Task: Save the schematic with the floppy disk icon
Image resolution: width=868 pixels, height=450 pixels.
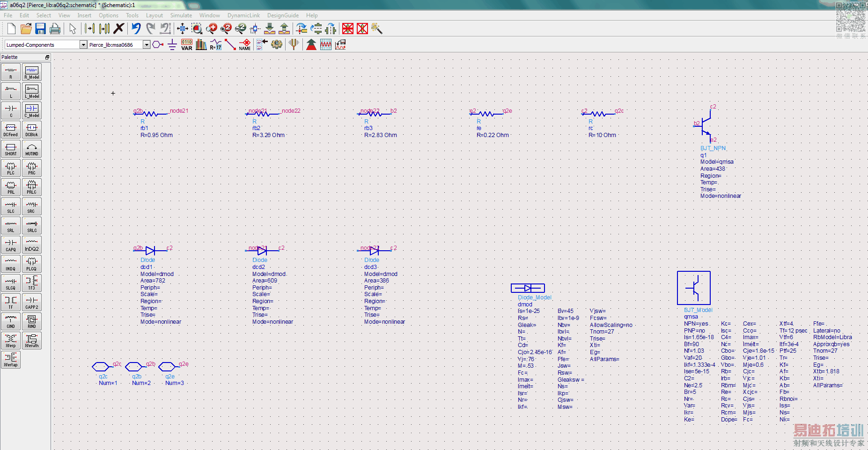Action: [41, 29]
